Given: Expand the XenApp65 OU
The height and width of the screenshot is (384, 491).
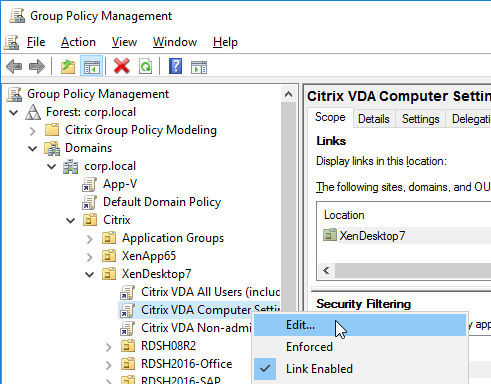Looking at the screenshot, I should [x=89, y=257].
